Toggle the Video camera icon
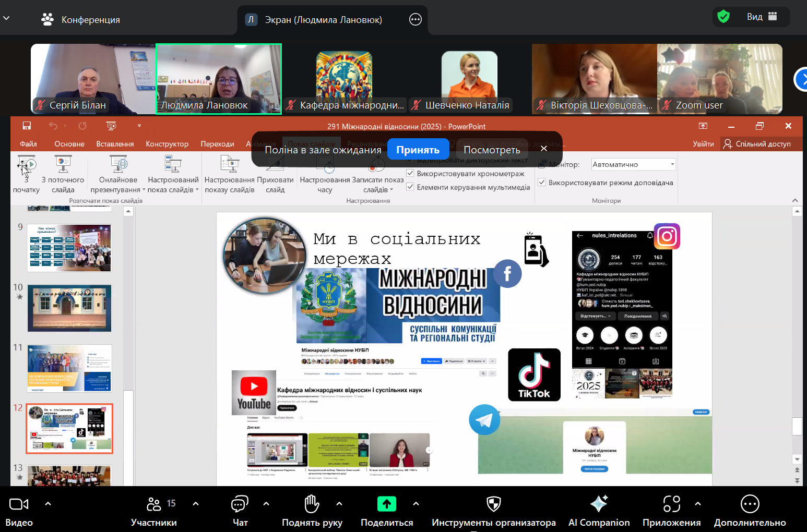This screenshot has width=807, height=532. [19, 504]
